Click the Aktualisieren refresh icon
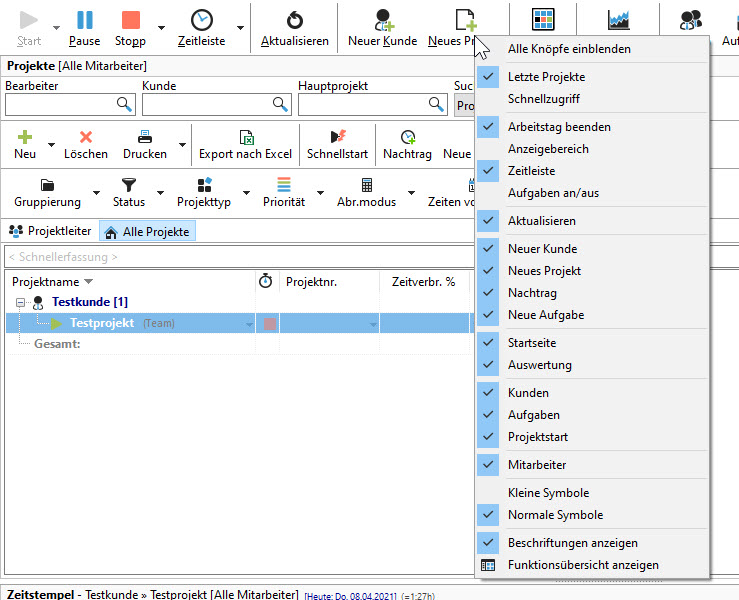Viewport: 739px width, 600px height. 295,20
